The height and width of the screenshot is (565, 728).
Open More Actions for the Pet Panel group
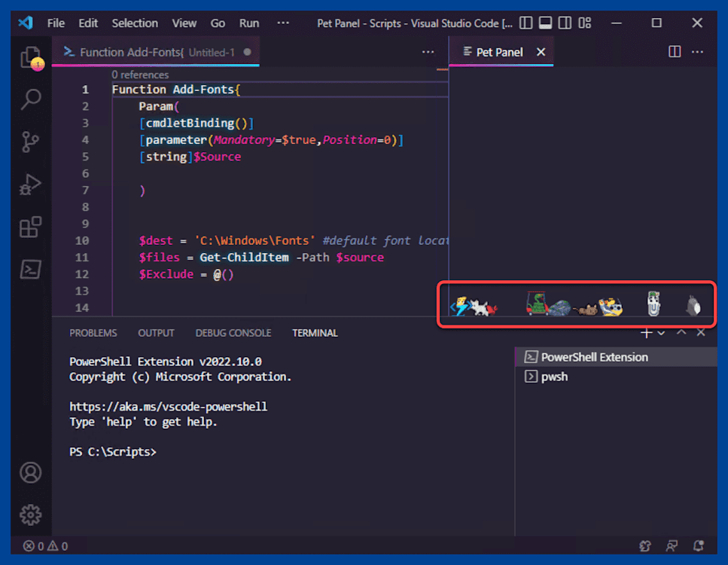(697, 51)
